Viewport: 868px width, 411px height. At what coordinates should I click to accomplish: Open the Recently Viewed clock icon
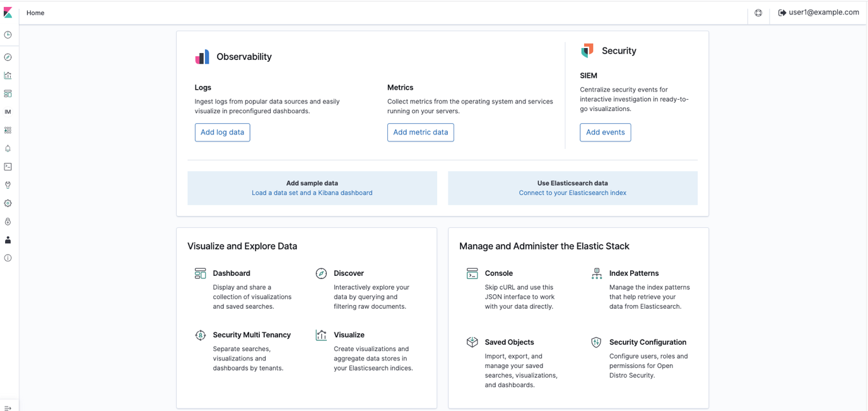click(x=8, y=35)
